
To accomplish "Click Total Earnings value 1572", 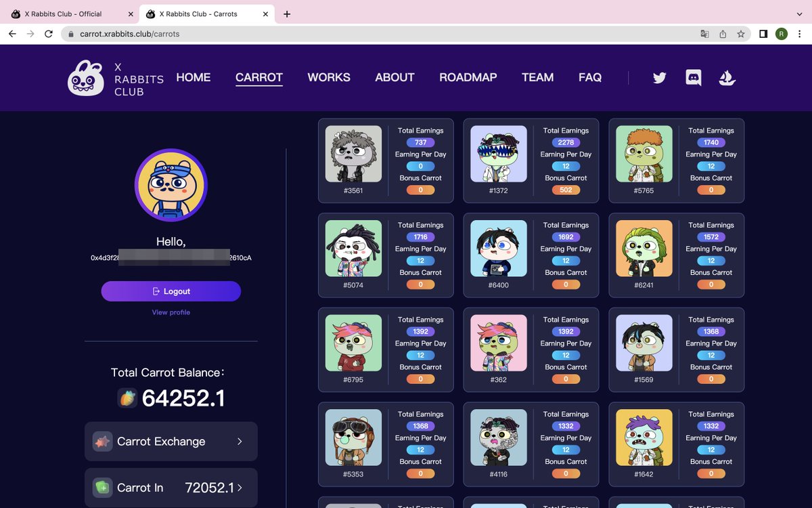I will pos(711,237).
